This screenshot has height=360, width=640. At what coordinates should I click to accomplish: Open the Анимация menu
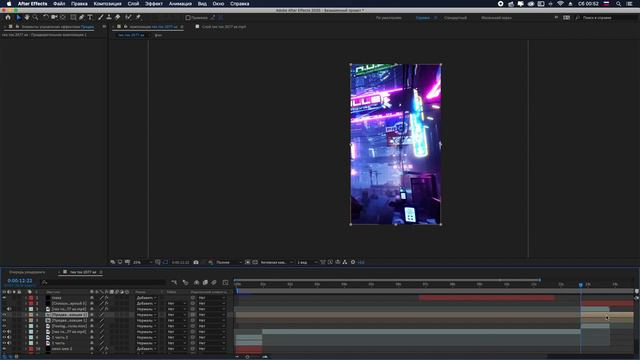point(180,4)
